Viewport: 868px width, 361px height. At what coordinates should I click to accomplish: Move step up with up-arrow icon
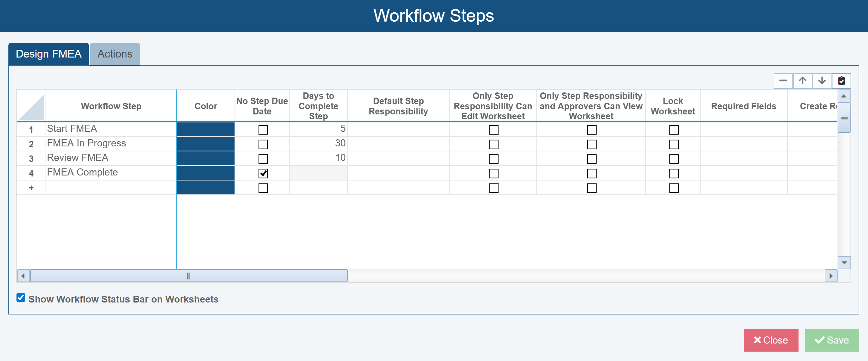point(802,80)
